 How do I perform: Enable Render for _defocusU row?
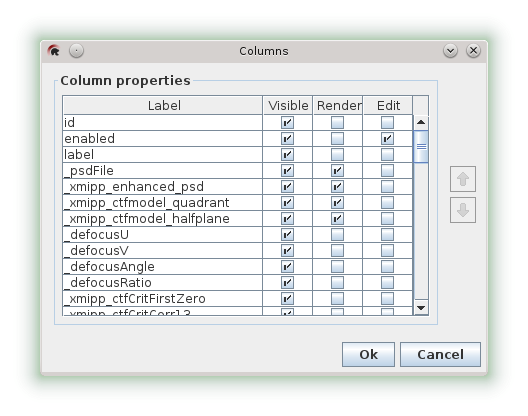pyautogui.click(x=337, y=234)
